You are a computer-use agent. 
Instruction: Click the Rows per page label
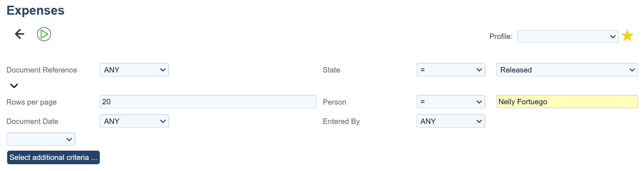point(31,102)
